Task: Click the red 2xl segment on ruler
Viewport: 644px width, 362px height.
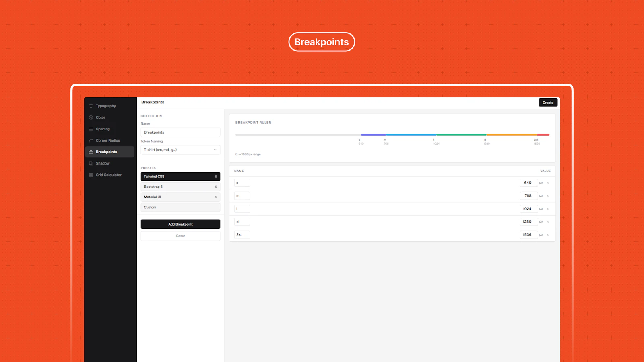Action: (543, 135)
